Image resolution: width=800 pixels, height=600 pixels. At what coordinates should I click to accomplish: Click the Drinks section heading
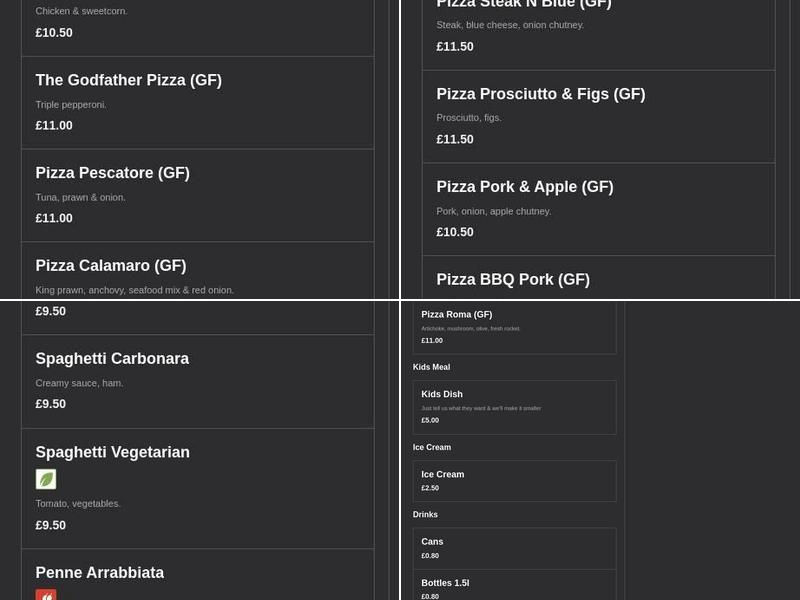pyautogui.click(x=426, y=514)
